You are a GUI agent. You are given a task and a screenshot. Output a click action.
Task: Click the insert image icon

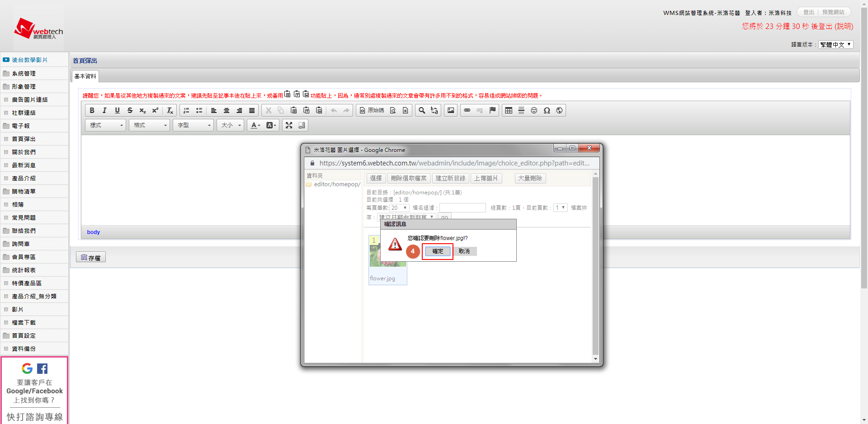point(451,110)
